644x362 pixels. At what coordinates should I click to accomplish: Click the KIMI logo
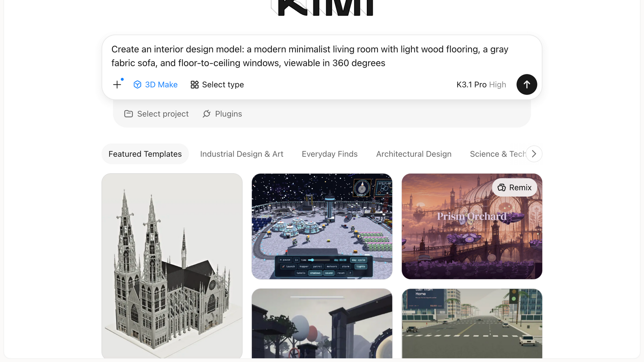pyautogui.click(x=322, y=8)
